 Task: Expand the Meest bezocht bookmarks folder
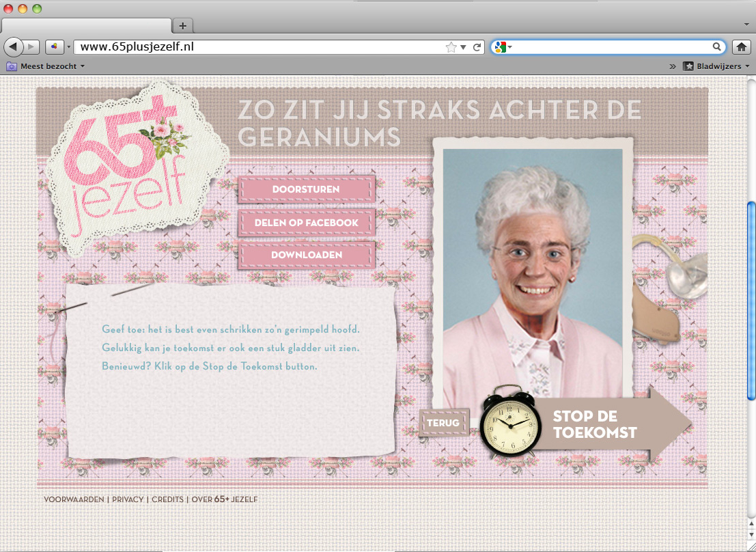click(x=46, y=66)
